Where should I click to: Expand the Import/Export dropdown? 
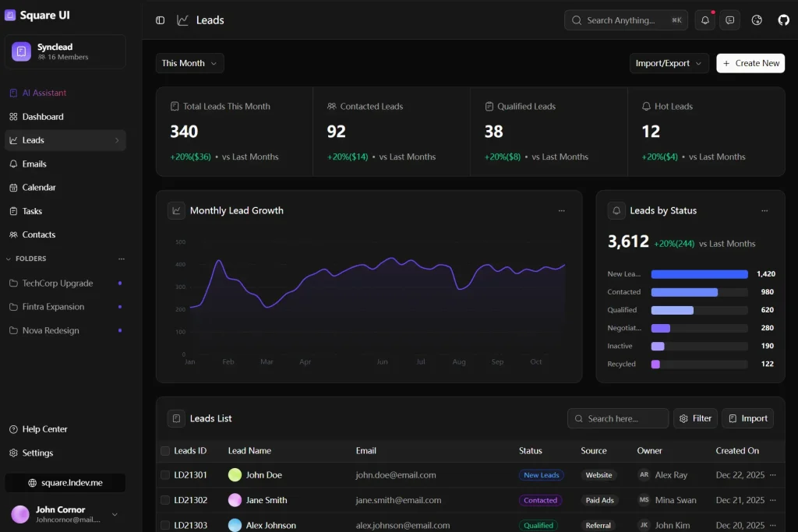[x=669, y=63]
